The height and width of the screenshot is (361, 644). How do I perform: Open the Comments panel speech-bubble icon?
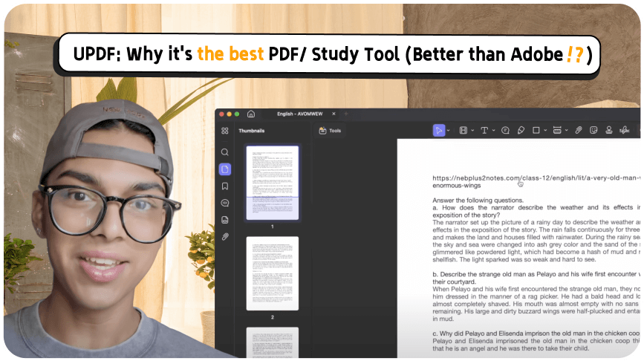click(x=224, y=203)
